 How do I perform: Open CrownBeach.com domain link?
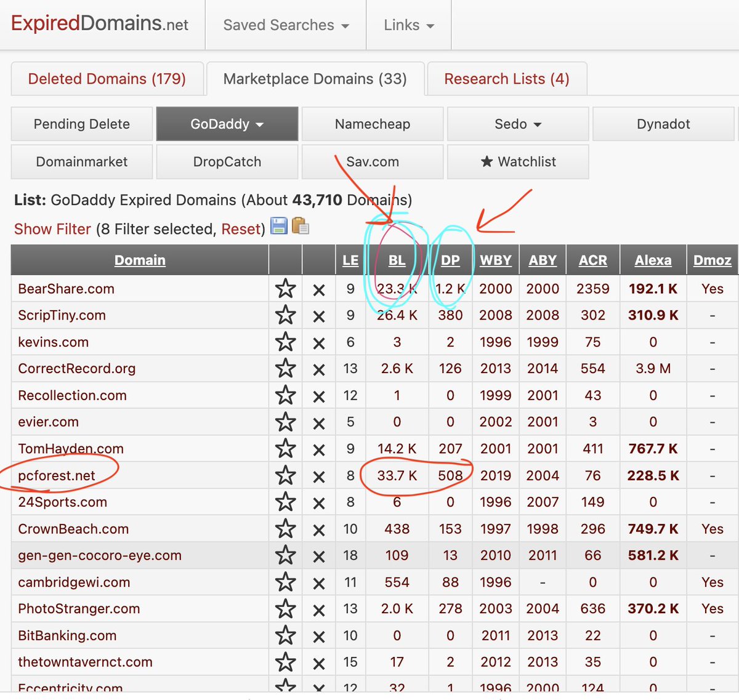point(73,529)
